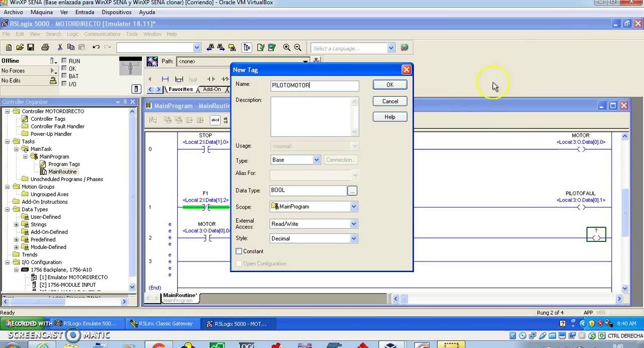Click the abcd display toggle icon in routine toolbar
This screenshot has height=348, width=644.
click(x=215, y=120)
